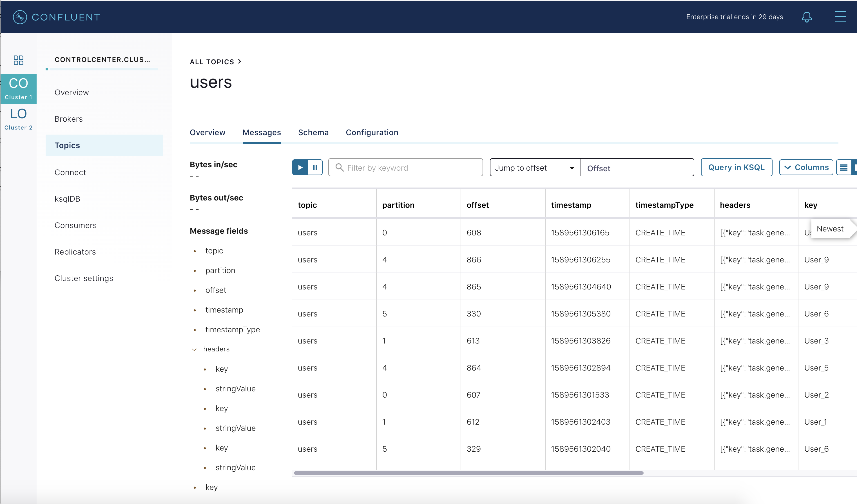The height and width of the screenshot is (504, 857).
Task: Select the CO Cluster 1 tile
Action: click(x=18, y=89)
